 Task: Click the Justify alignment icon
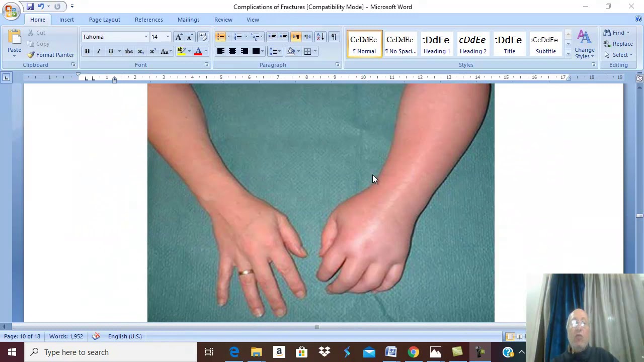[256, 51]
